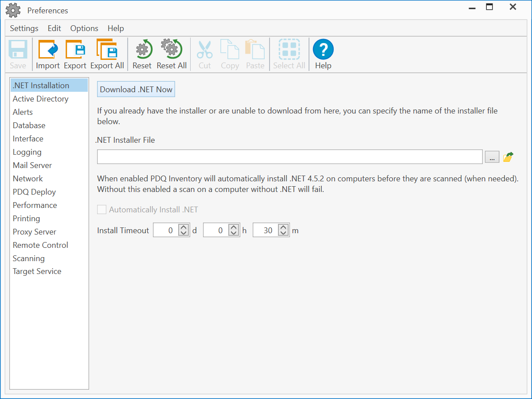This screenshot has width=532, height=399.
Task: Browse for installer file with the ellipsis button
Action: click(x=492, y=157)
